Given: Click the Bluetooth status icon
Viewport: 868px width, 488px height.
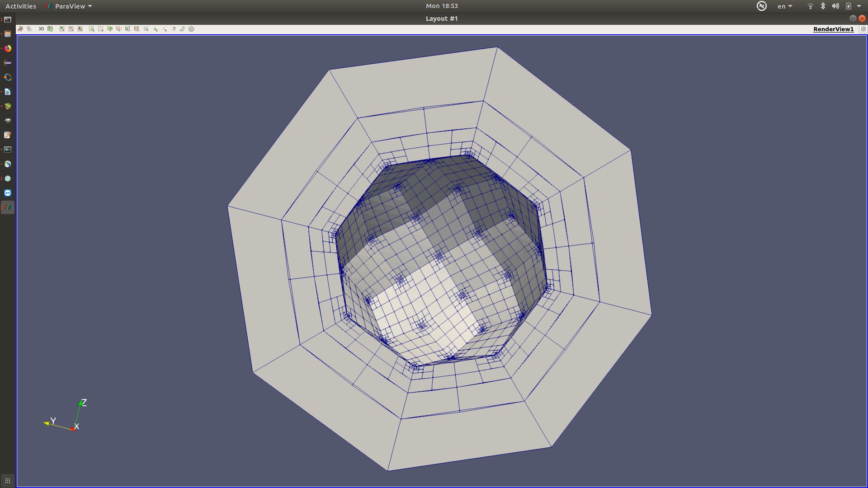Looking at the screenshot, I should pos(823,6).
